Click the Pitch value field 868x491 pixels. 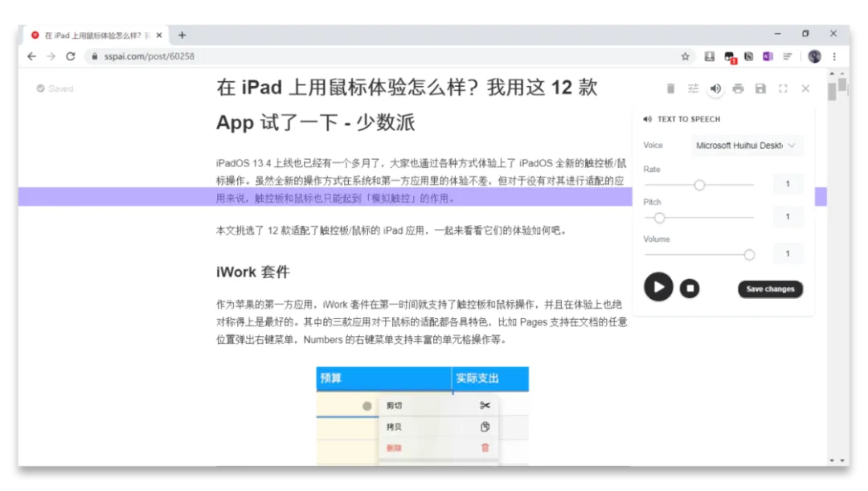pyautogui.click(x=788, y=216)
